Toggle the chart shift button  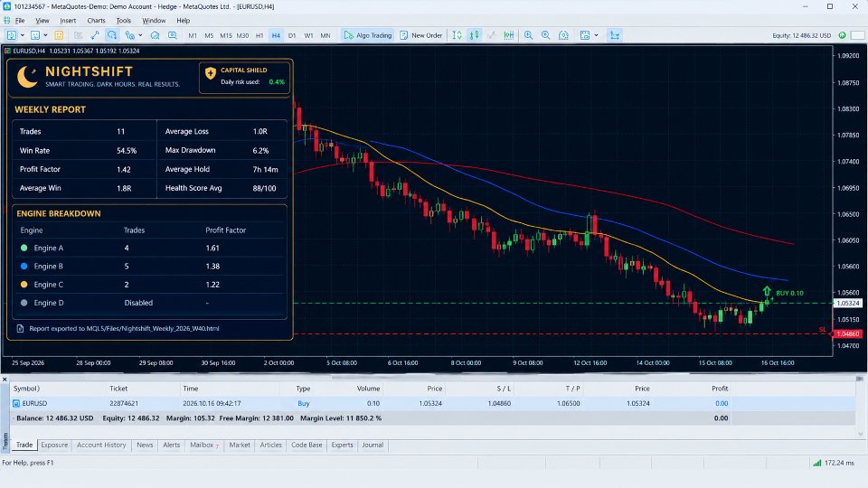(615, 35)
